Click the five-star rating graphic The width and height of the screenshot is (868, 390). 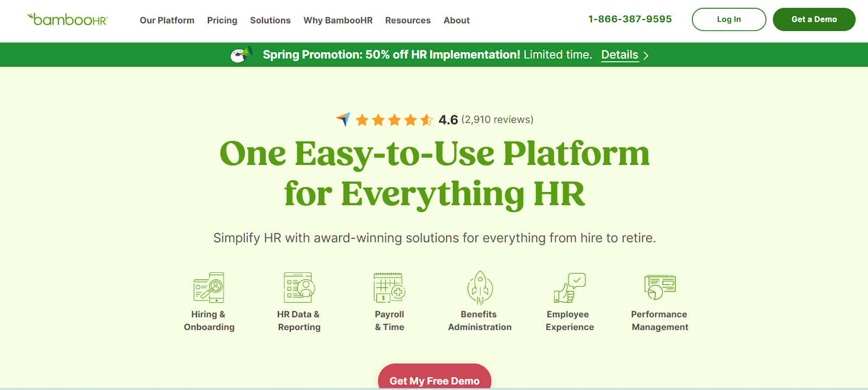click(x=394, y=120)
